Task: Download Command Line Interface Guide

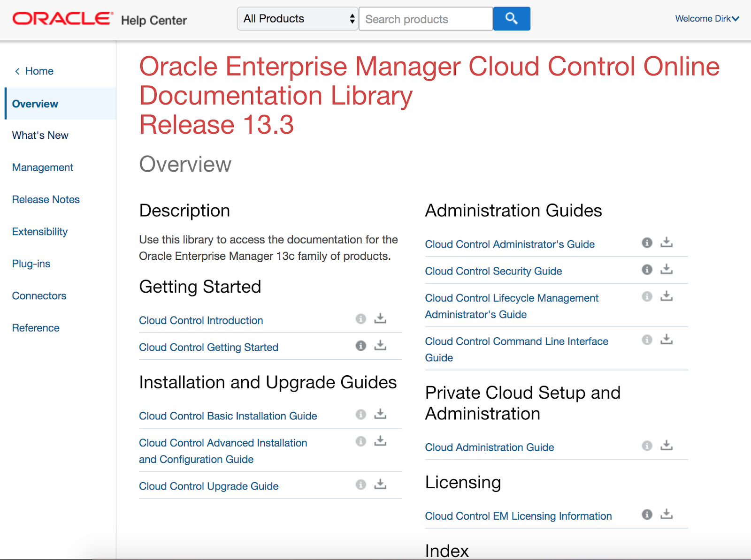Action: click(667, 339)
